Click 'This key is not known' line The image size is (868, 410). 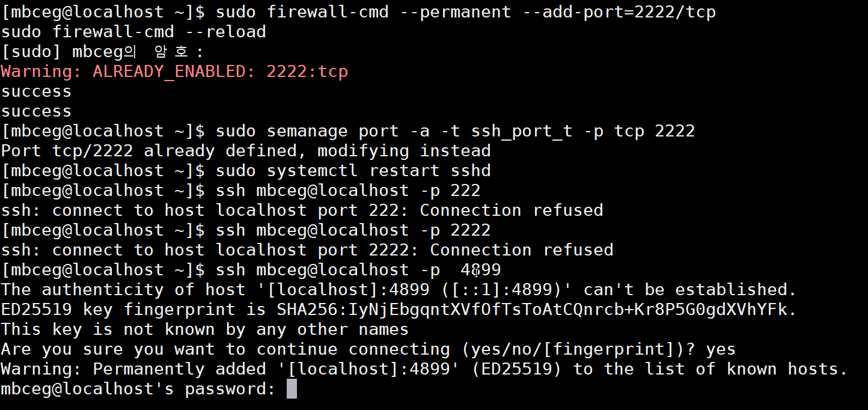pyautogui.click(x=205, y=329)
